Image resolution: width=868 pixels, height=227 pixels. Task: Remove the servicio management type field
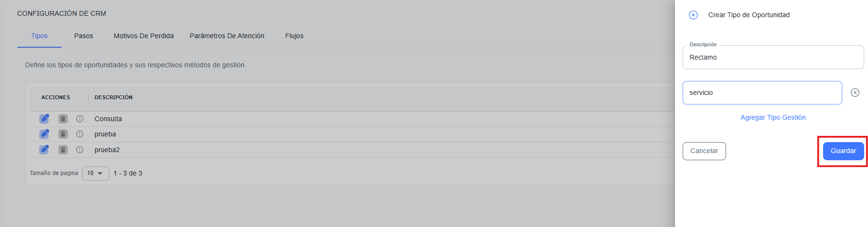point(855,93)
